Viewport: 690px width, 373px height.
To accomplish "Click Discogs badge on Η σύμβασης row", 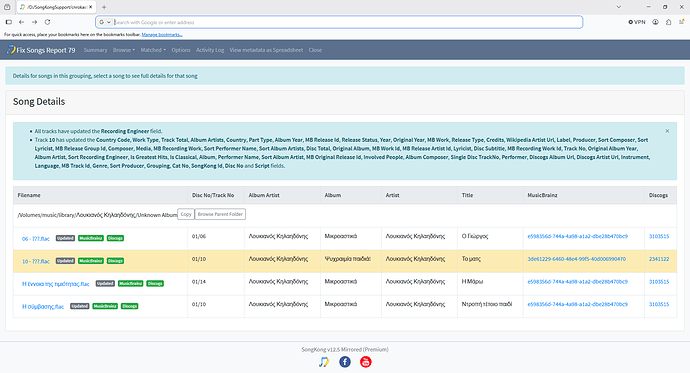I will (129, 306).
